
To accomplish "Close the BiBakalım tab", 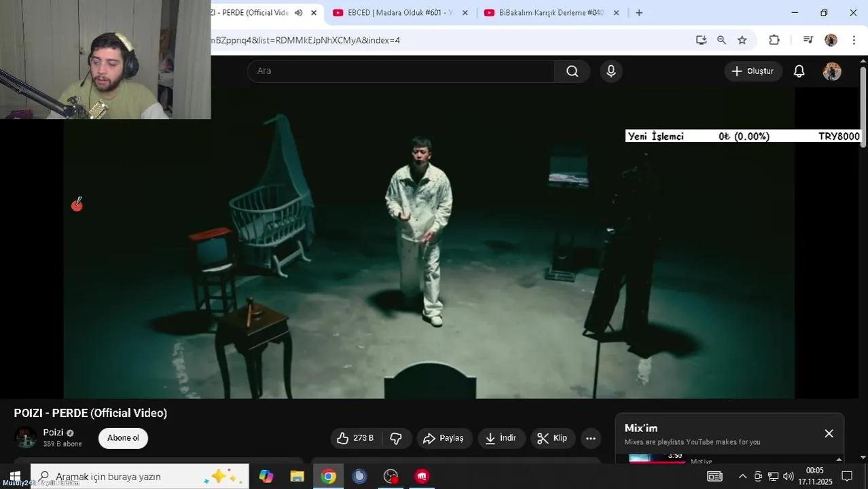I will point(617,13).
